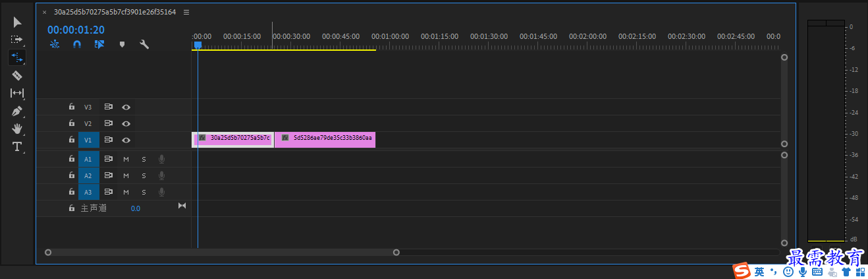The height and width of the screenshot is (279, 868).
Task: Add a marker with marker icon
Action: click(x=122, y=44)
